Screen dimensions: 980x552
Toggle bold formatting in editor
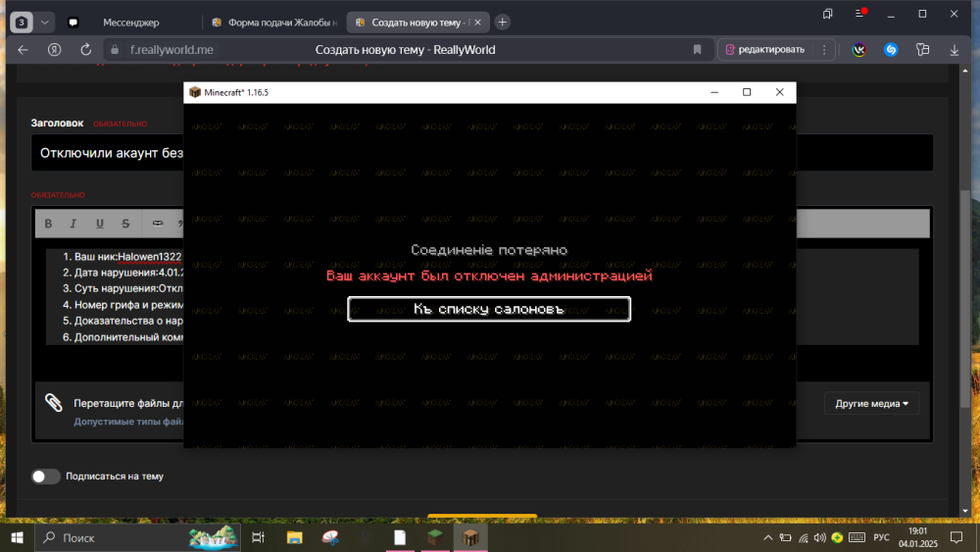48,224
